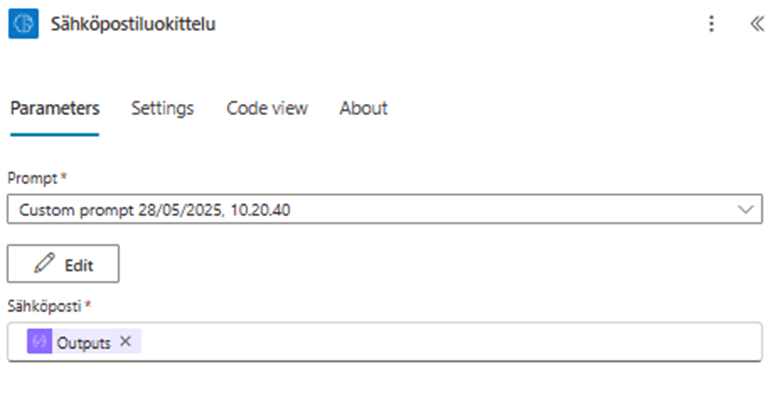Click the Edit button
Viewport: 768px width, 411px height.
pyautogui.click(x=64, y=264)
